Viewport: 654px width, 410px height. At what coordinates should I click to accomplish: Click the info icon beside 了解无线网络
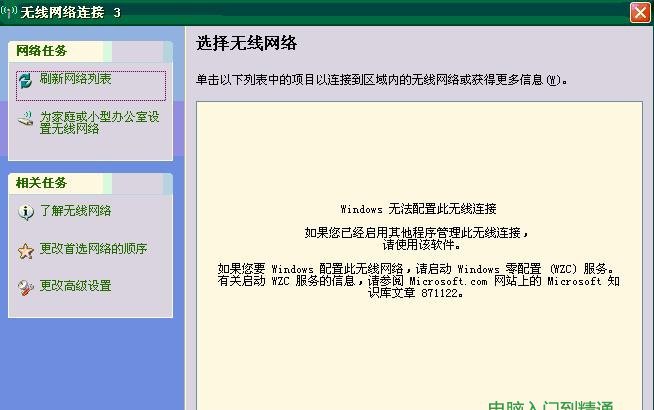(26, 212)
